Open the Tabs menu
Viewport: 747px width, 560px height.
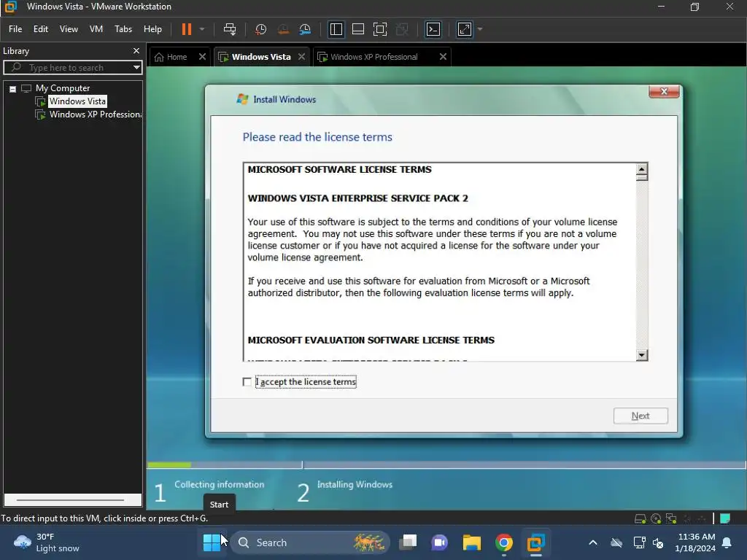(123, 29)
